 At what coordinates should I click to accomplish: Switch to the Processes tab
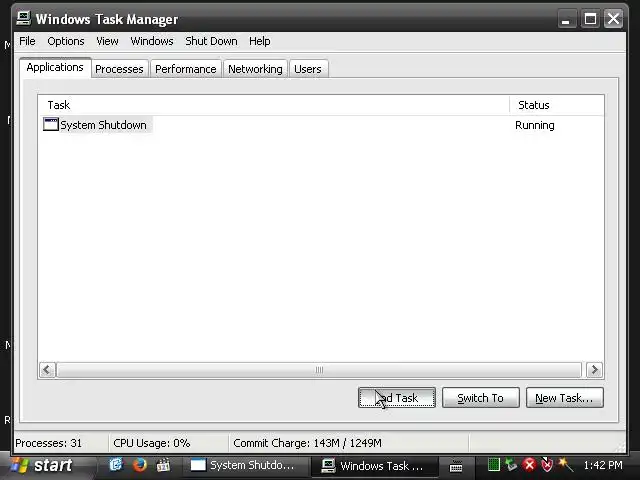[x=119, y=69]
